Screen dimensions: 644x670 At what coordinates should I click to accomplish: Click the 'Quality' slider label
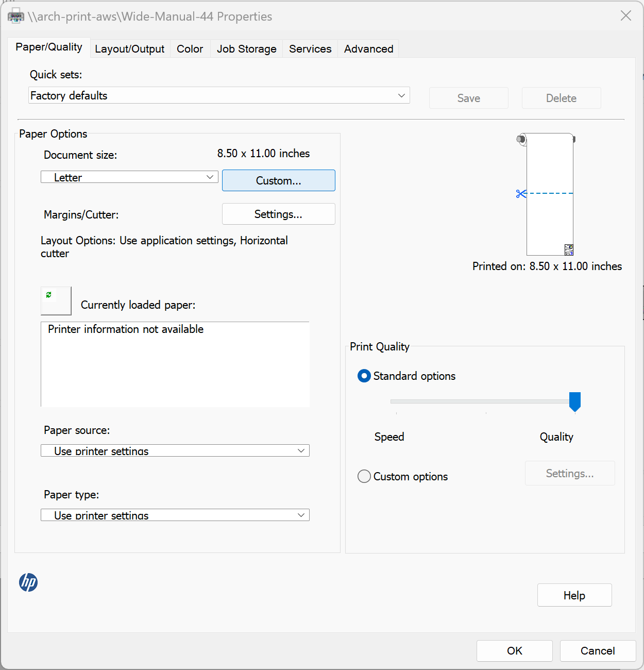[x=556, y=437]
